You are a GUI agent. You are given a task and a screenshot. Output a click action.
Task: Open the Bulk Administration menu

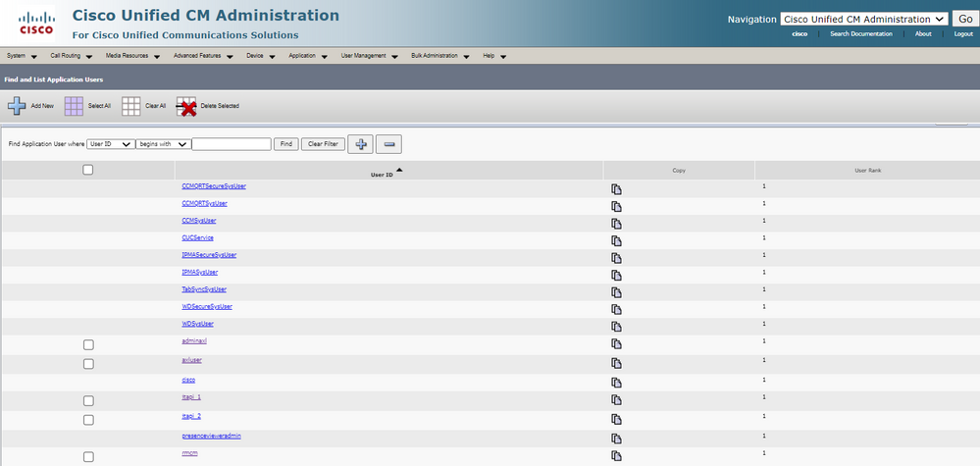coord(440,56)
